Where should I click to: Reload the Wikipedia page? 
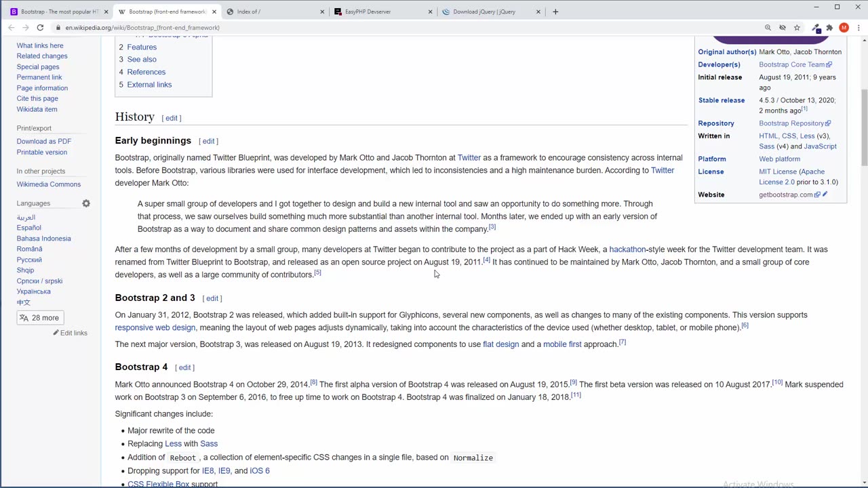[x=40, y=28]
